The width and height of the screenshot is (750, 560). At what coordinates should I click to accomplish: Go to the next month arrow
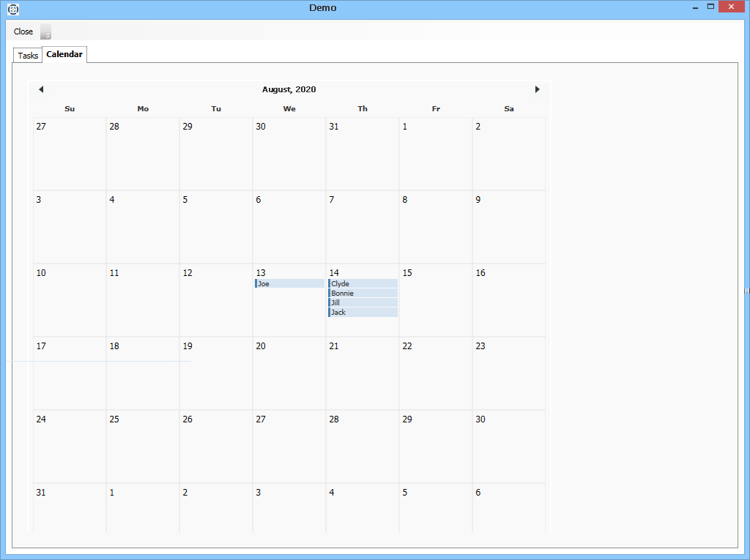point(537,89)
